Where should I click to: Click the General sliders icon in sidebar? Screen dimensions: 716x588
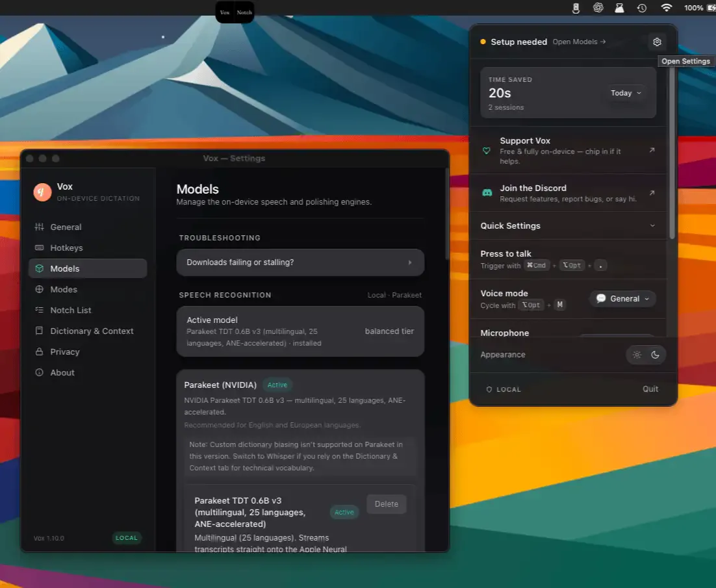pyautogui.click(x=39, y=227)
